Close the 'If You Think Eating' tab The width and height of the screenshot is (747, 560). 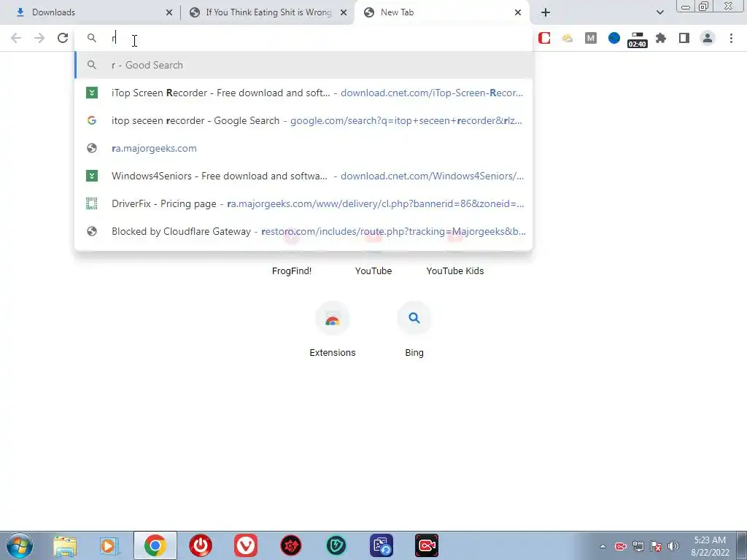pos(344,12)
